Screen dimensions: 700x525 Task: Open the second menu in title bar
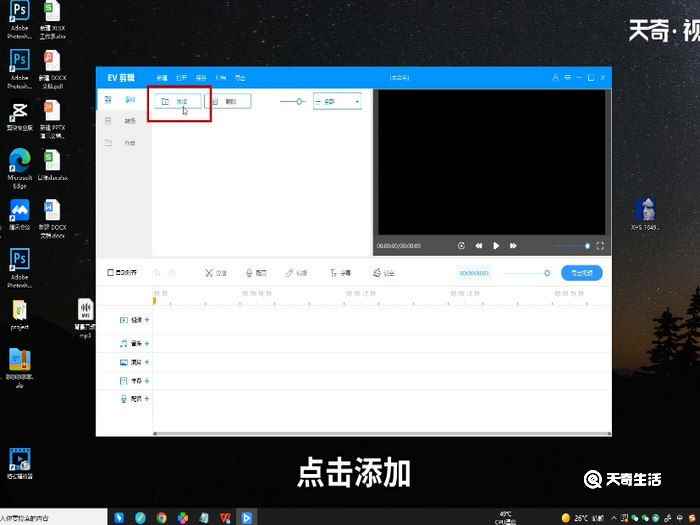pos(181,77)
